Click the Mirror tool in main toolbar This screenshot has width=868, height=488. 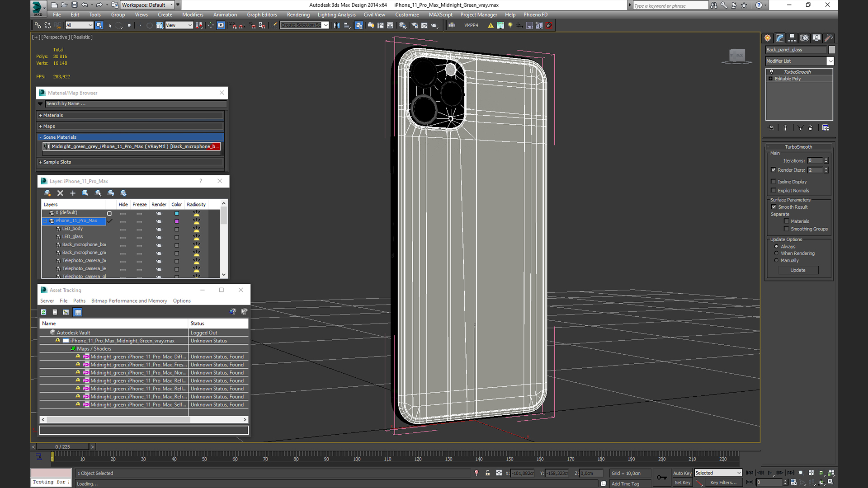pos(336,25)
